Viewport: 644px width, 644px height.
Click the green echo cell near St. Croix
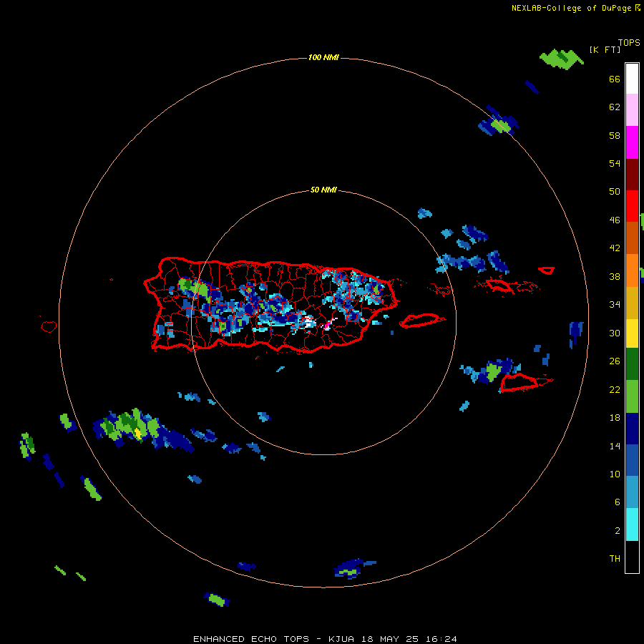[493, 371]
